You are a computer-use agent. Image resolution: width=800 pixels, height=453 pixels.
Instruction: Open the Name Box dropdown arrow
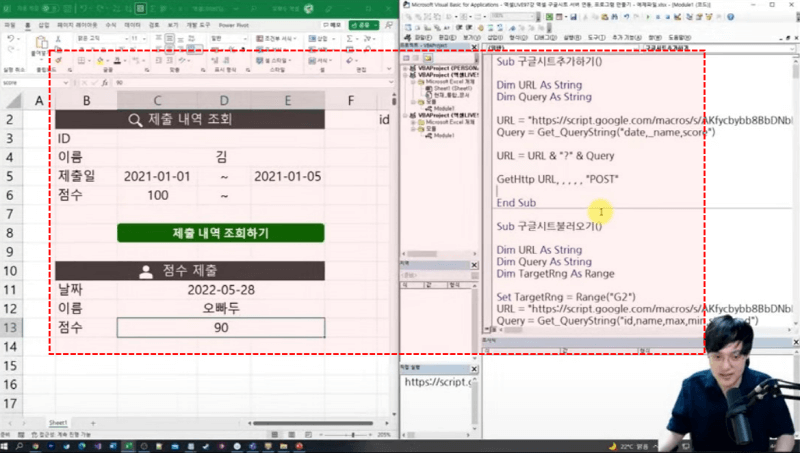tap(66, 83)
